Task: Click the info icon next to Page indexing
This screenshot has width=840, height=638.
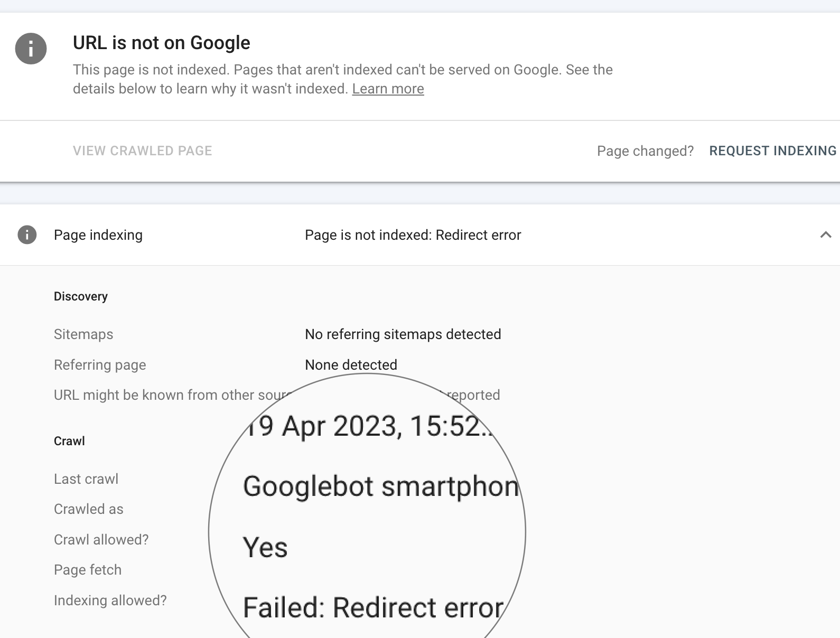Action: [27, 234]
